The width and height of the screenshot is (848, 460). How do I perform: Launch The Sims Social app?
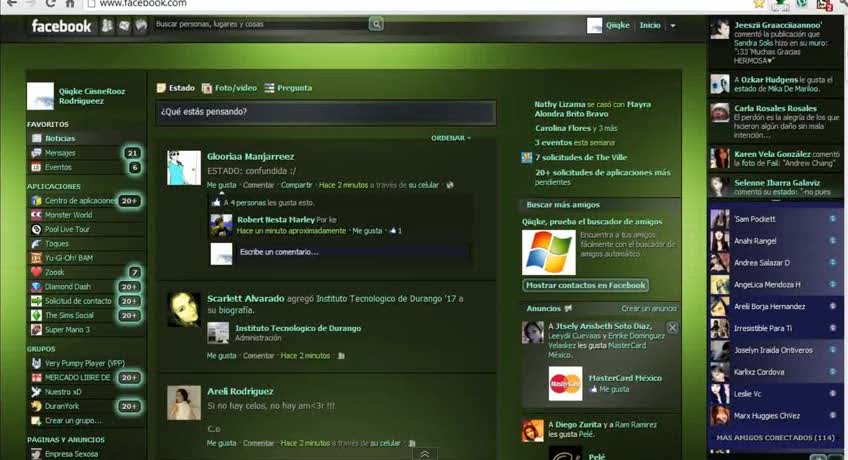click(x=69, y=315)
